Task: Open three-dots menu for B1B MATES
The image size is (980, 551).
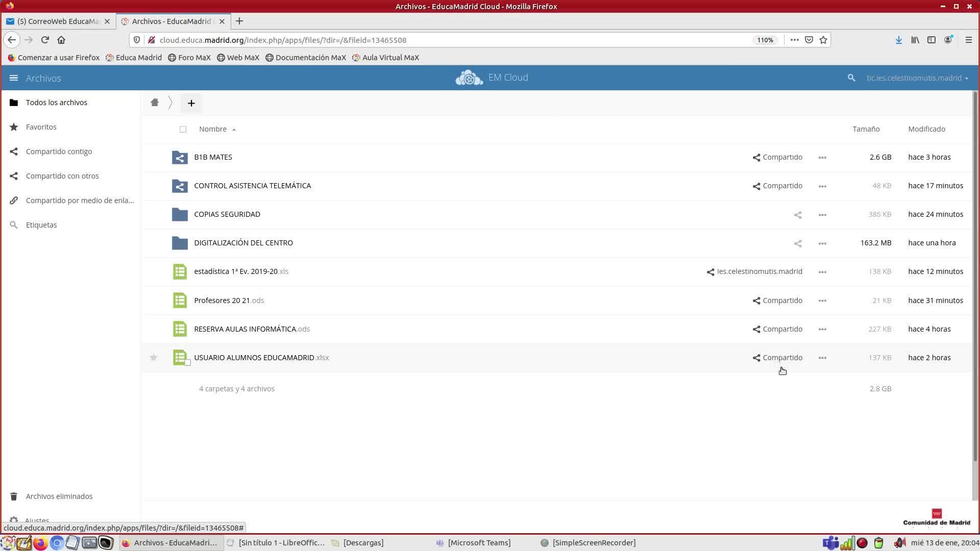Action: (x=822, y=158)
